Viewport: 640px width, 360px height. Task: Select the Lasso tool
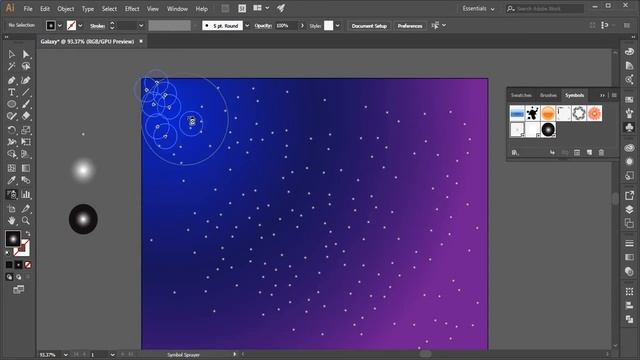[x=26, y=66]
